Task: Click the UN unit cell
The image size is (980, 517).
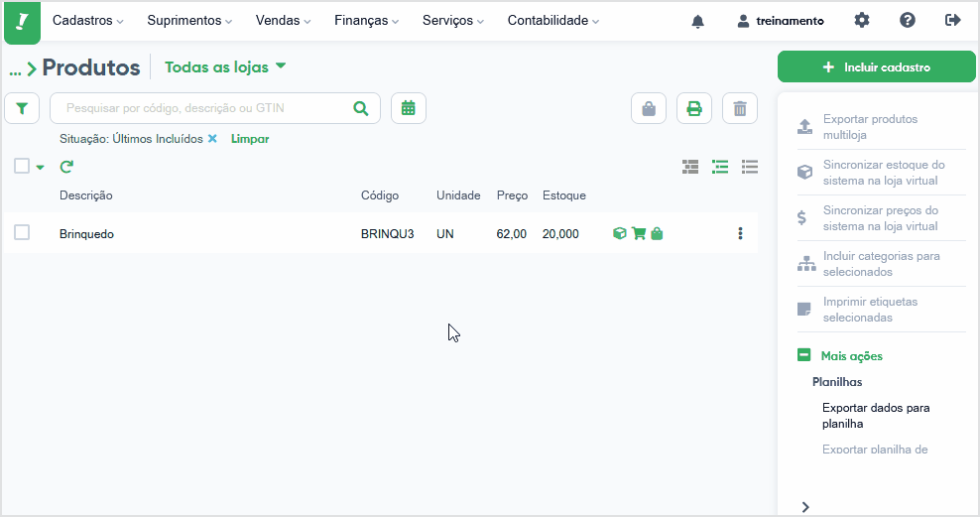Action: [445, 234]
